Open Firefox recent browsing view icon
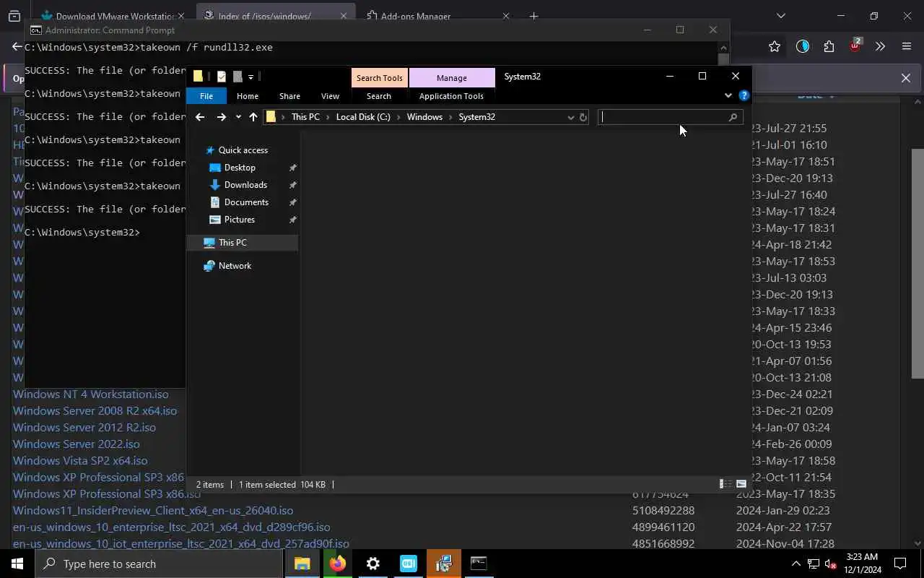The height and width of the screenshot is (578, 924). 14,16
